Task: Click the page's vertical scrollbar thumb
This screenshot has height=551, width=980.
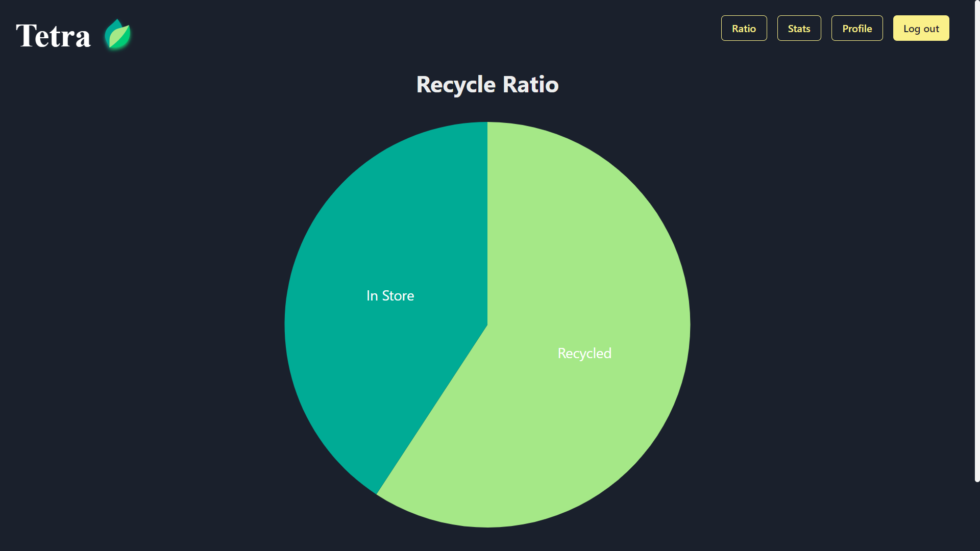Action: click(x=977, y=240)
